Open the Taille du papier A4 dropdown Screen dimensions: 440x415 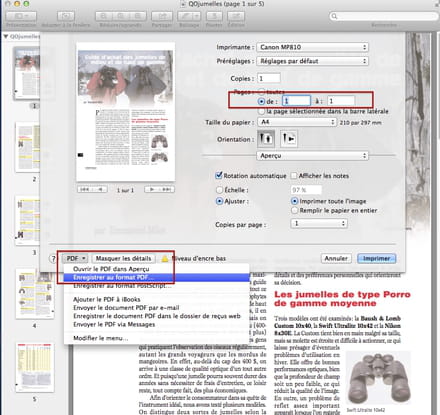point(297,122)
